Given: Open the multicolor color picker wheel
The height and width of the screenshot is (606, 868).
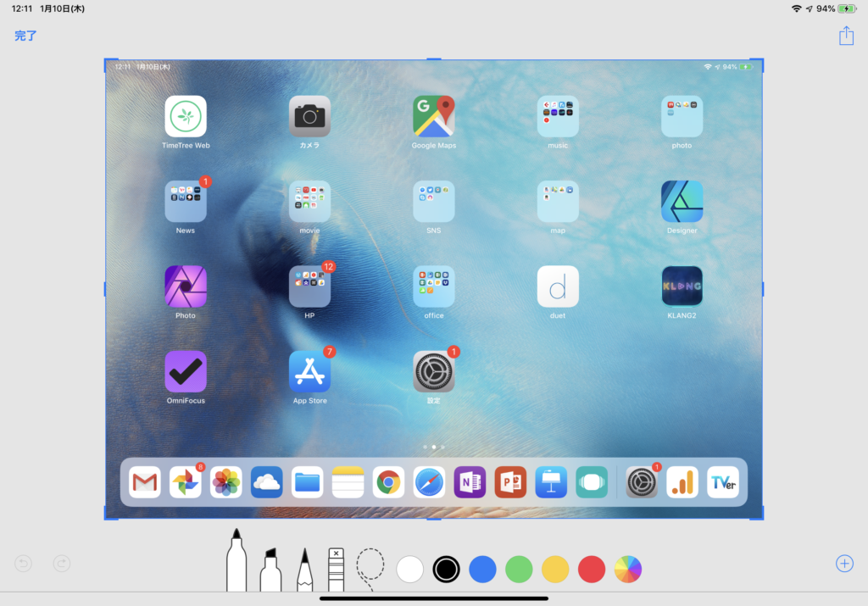Looking at the screenshot, I should pyautogui.click(x=628, y=570).
